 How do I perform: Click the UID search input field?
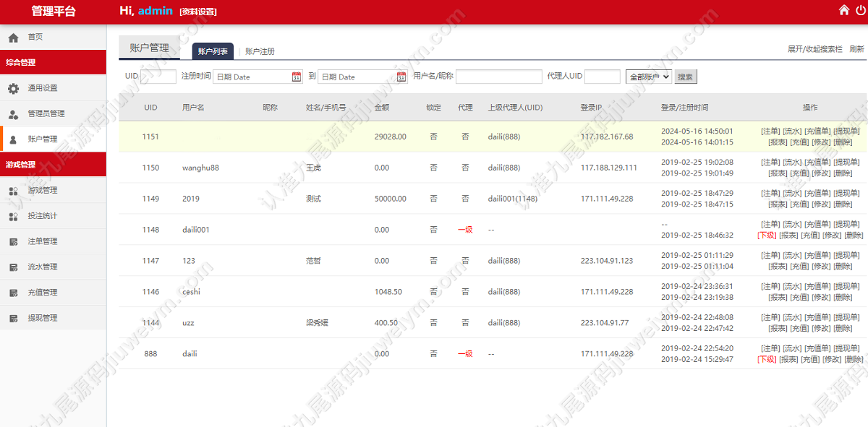[158, 77]
